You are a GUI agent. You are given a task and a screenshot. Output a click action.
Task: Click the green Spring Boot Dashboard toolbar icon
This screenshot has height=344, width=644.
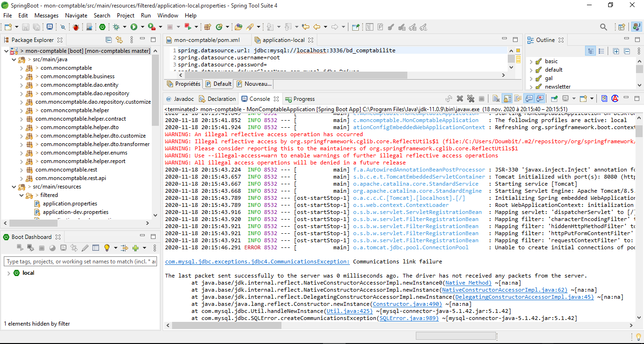pos(102,27)
